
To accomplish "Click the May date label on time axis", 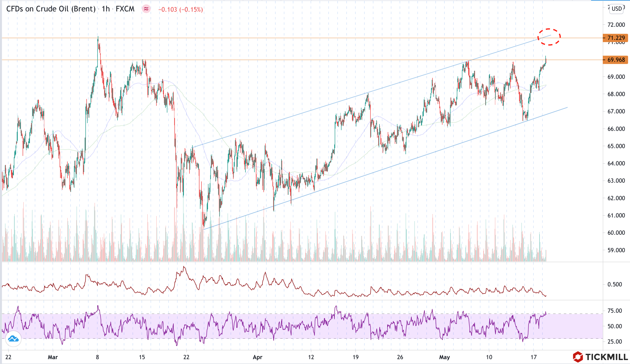I will click(444, 357).
